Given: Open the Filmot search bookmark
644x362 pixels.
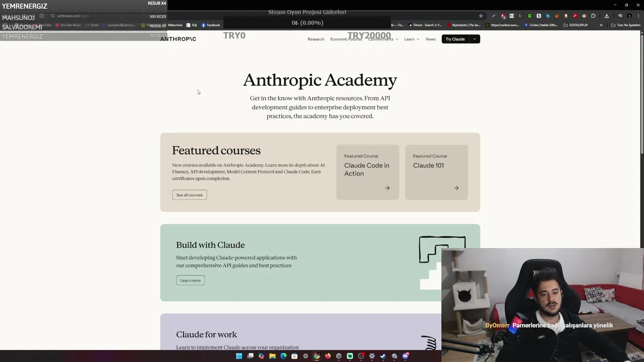Looking at the screenshot, I should coord(425,25).
